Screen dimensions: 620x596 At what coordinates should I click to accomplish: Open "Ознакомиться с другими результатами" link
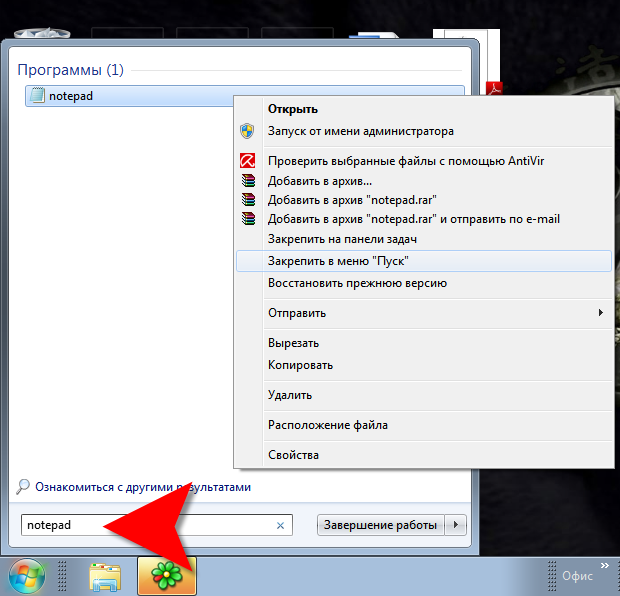pyautogui.click(x=143, y=487)
